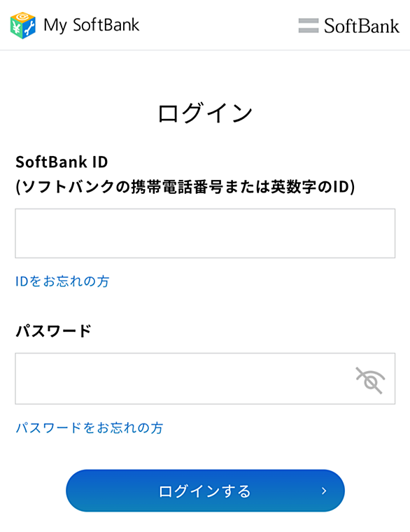The image size is (410, 532).
Task: Focus the SoftBank ID input field
Action: point(205,233)
